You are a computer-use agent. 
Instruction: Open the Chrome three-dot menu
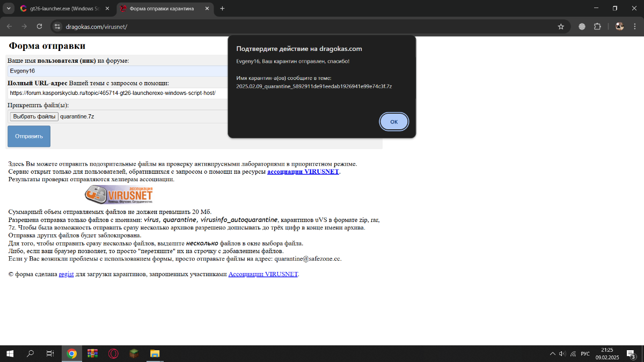tap(635, 26)
